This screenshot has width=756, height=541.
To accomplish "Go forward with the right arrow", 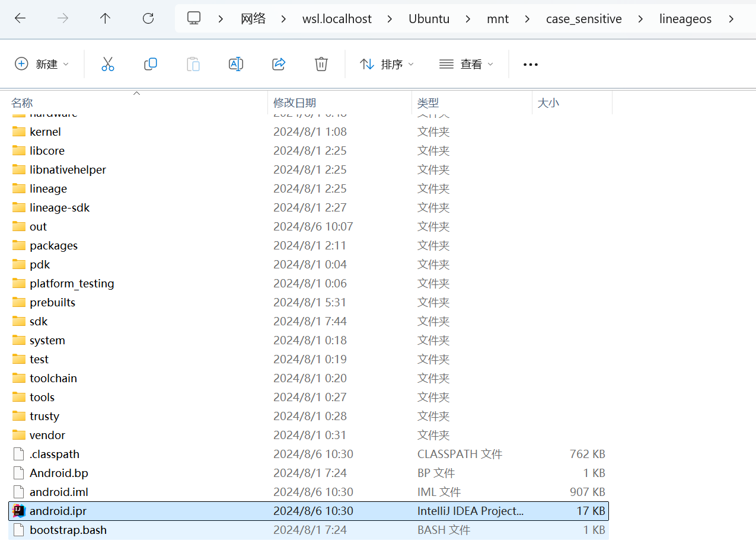I will [63, 18].
